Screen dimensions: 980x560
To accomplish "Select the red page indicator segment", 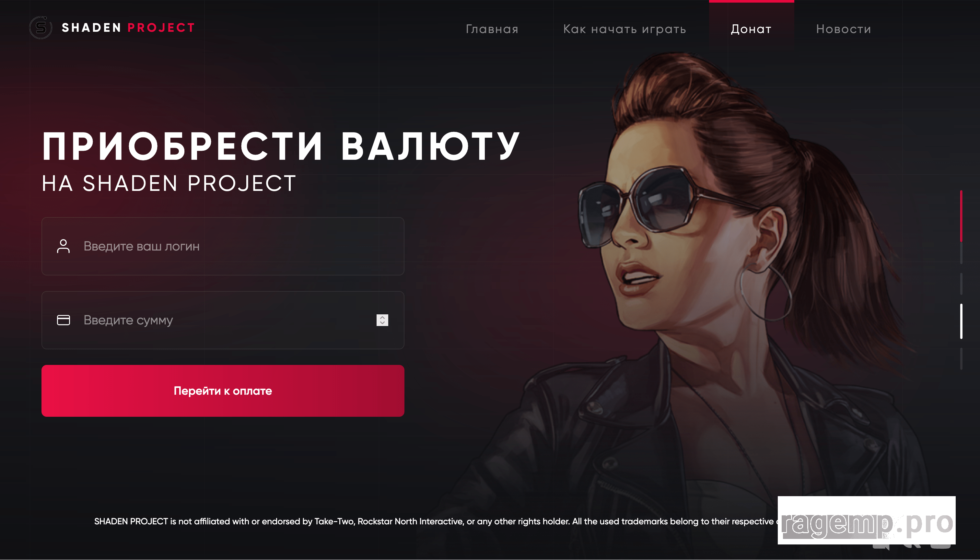I will [961, 216].
